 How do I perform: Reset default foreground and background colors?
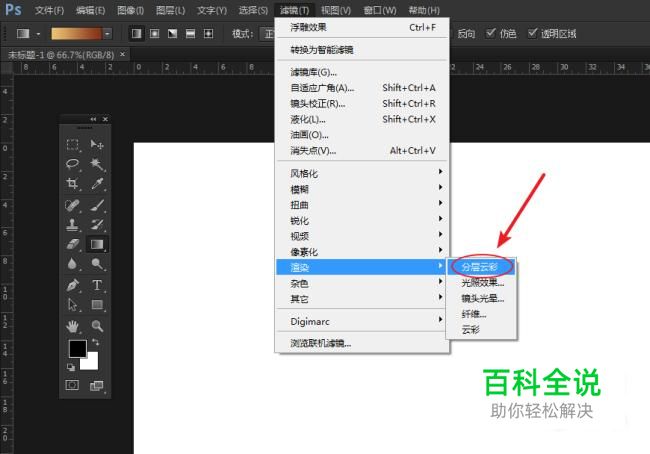pyautogui.click(x=70, y=367)
